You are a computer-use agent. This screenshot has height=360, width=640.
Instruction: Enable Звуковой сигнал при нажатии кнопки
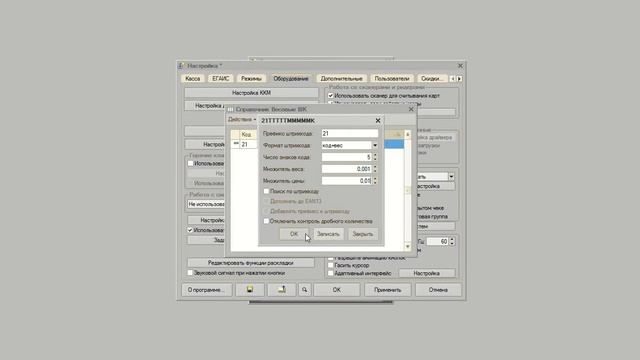tap(190, 273)
